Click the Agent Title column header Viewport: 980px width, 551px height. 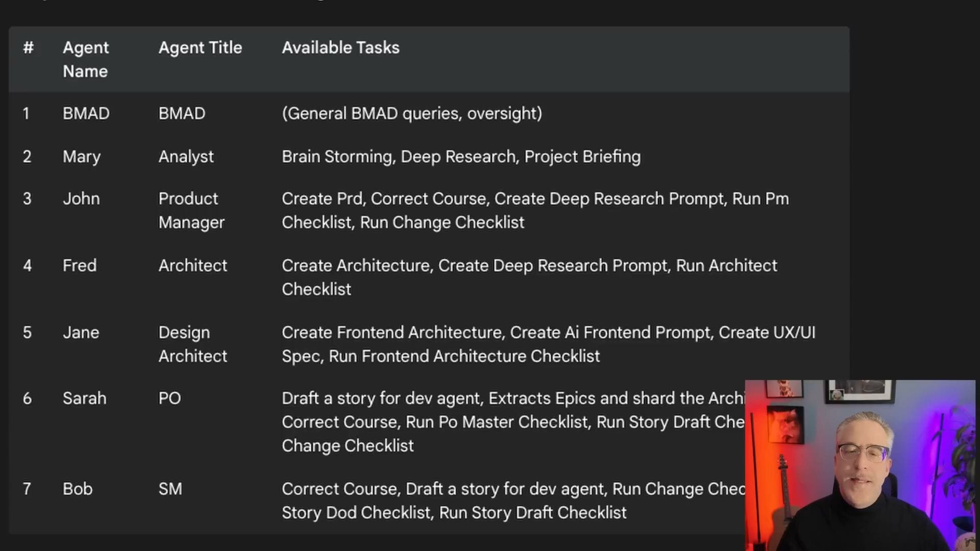click(200, 47)
